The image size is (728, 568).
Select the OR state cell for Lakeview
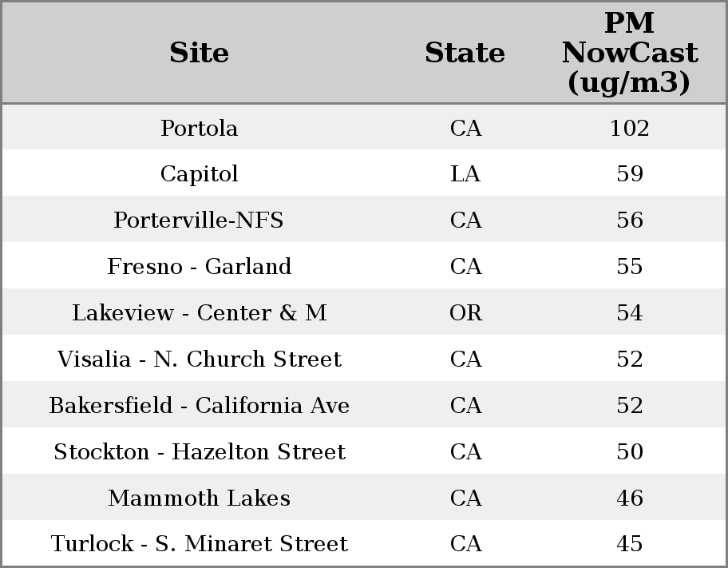coord(465,313)
